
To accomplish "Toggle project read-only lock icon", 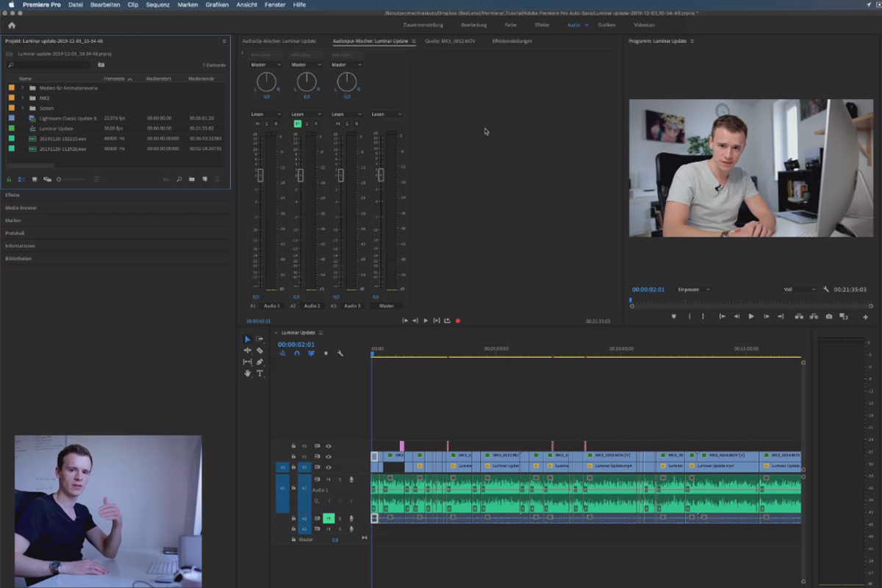I will coord(9,179).
